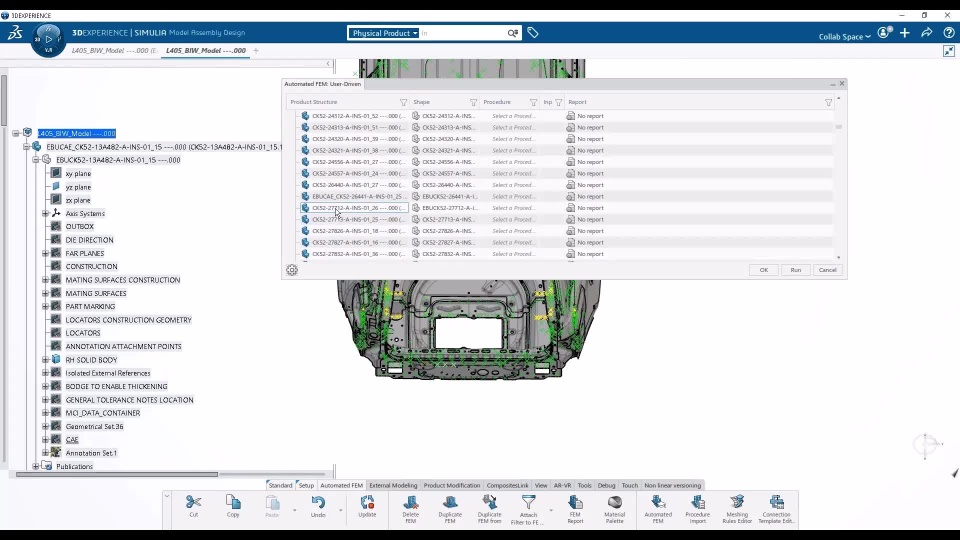Viewport: 960px width, 540px height.
Task: Click the Run button in dialog
Action: [795, 270]
